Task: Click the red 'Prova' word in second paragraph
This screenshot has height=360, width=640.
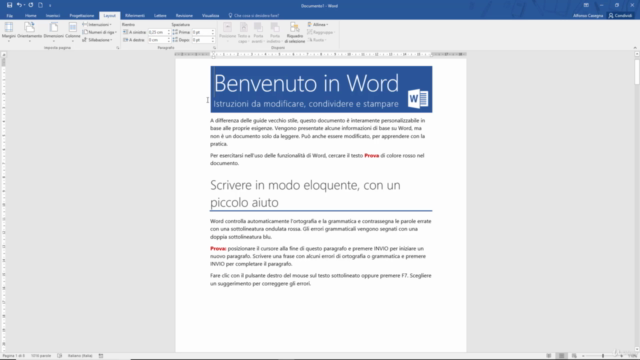Action: point(371,156)
